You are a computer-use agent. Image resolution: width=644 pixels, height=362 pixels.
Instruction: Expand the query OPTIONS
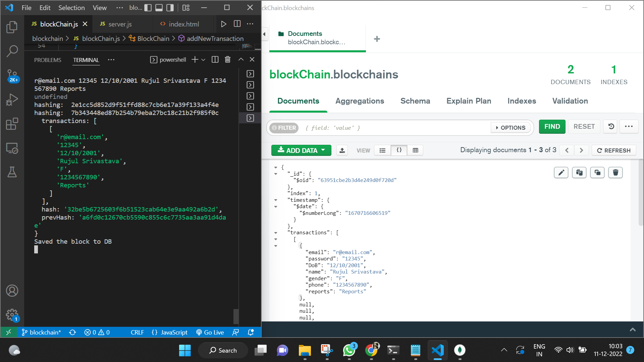point(511,128)
